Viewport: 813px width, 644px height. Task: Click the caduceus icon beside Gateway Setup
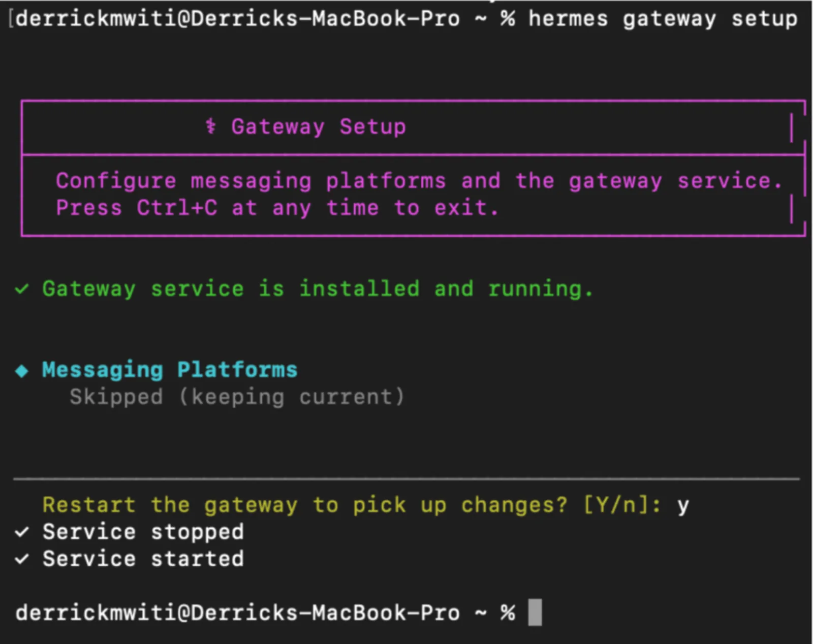pyautogui.click(x=210, y=126)
